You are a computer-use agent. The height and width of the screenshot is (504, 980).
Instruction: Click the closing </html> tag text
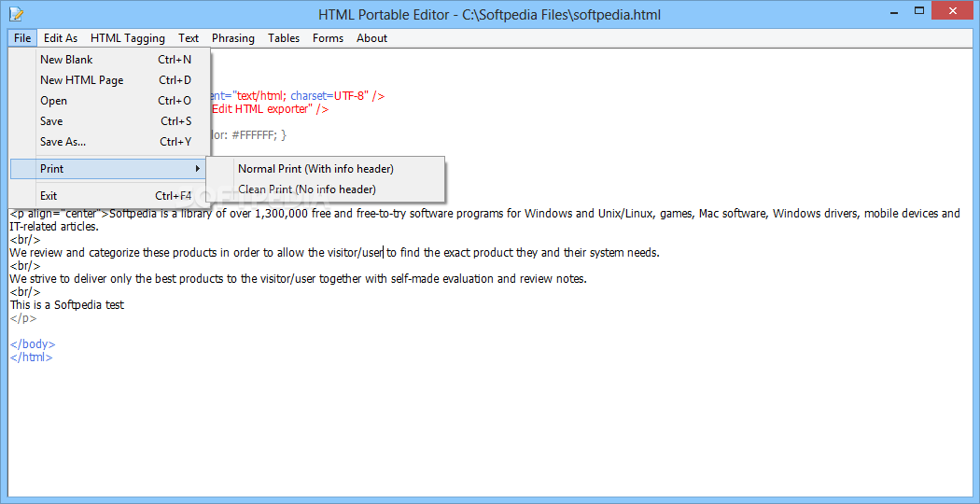pyautogui.click(x=31, y=357)
